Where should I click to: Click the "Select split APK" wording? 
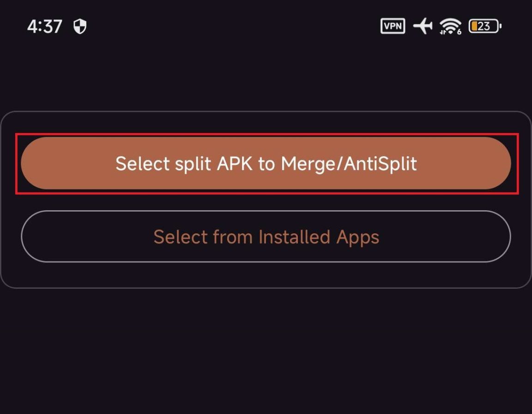(x=184, y=164)
